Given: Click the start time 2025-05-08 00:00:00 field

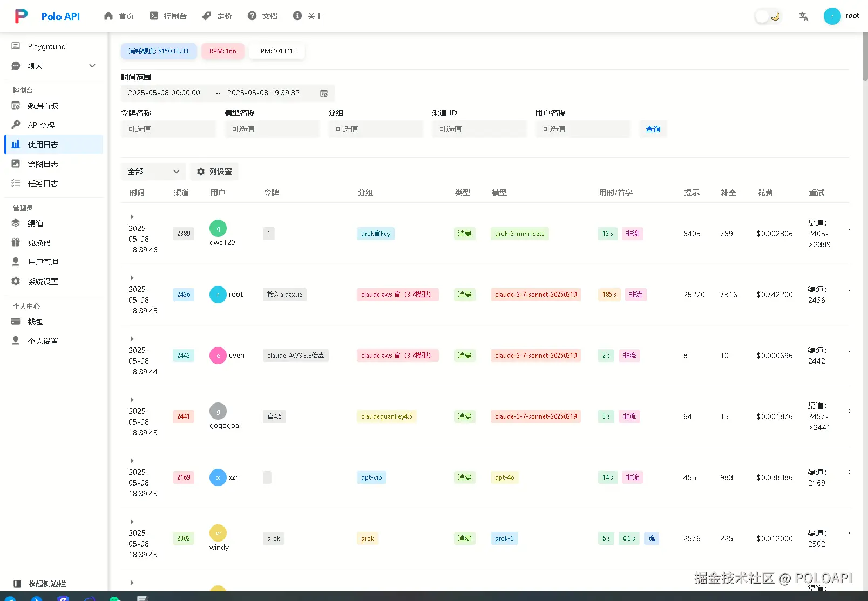Looking at the screenshot, I should tap(164, 93).
